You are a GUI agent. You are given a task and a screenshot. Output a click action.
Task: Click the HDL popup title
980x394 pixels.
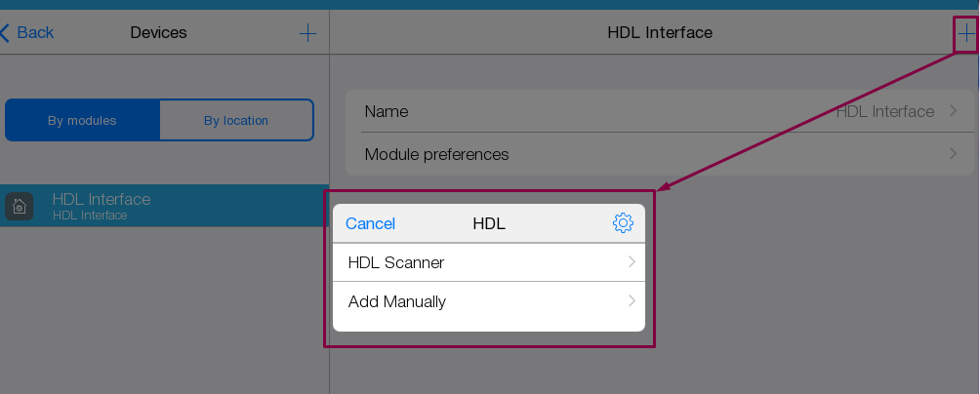pyautogui.click(x=489, y=223)
